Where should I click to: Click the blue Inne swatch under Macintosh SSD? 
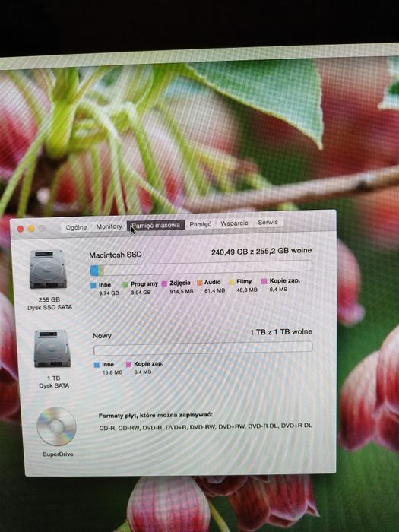coord(93,286)
